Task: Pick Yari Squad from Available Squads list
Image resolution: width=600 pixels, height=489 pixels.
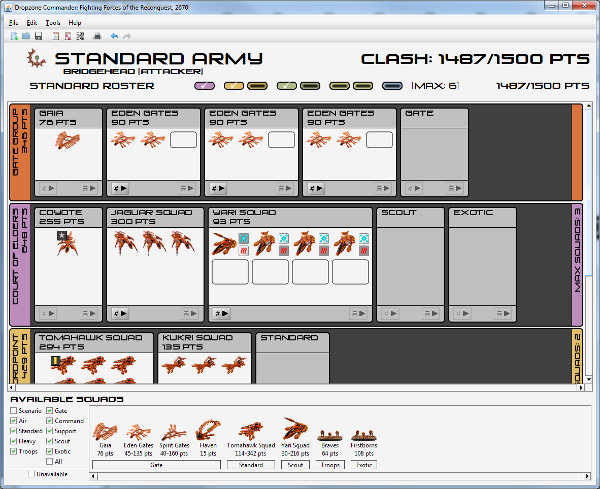Action: pos(295,437)
